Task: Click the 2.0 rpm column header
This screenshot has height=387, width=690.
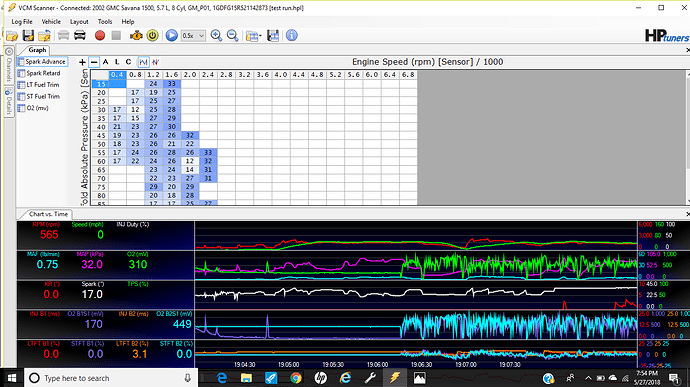Action: pyautogui.click(x=190, y=75)
